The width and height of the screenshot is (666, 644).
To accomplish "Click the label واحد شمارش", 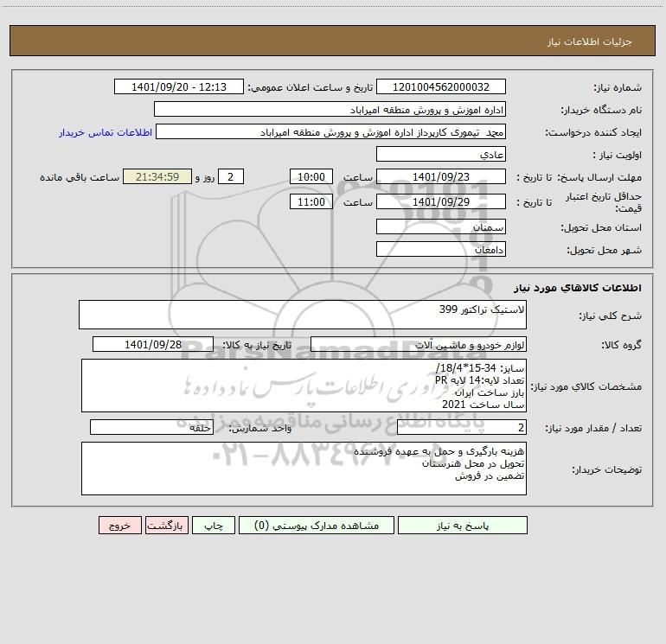I will 260,428.
